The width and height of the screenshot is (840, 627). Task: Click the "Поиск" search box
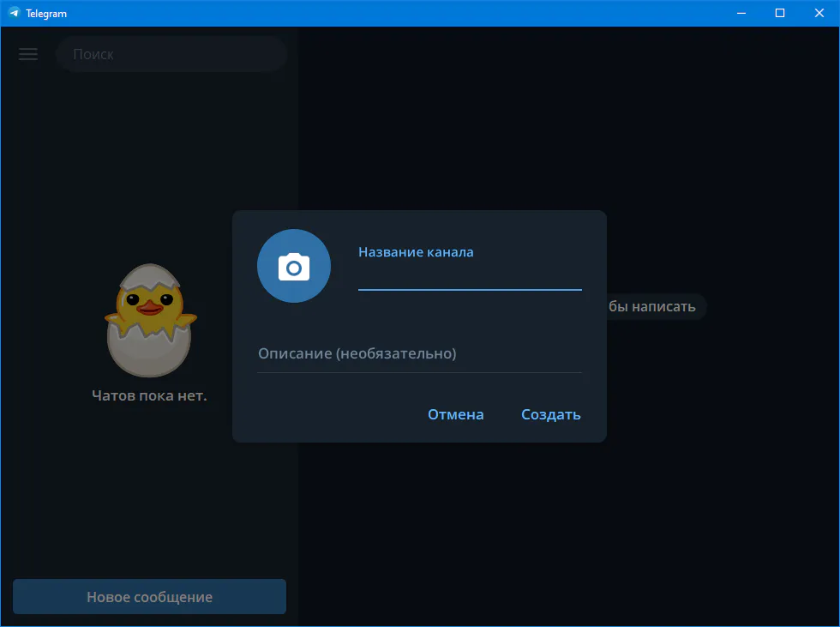171,54
